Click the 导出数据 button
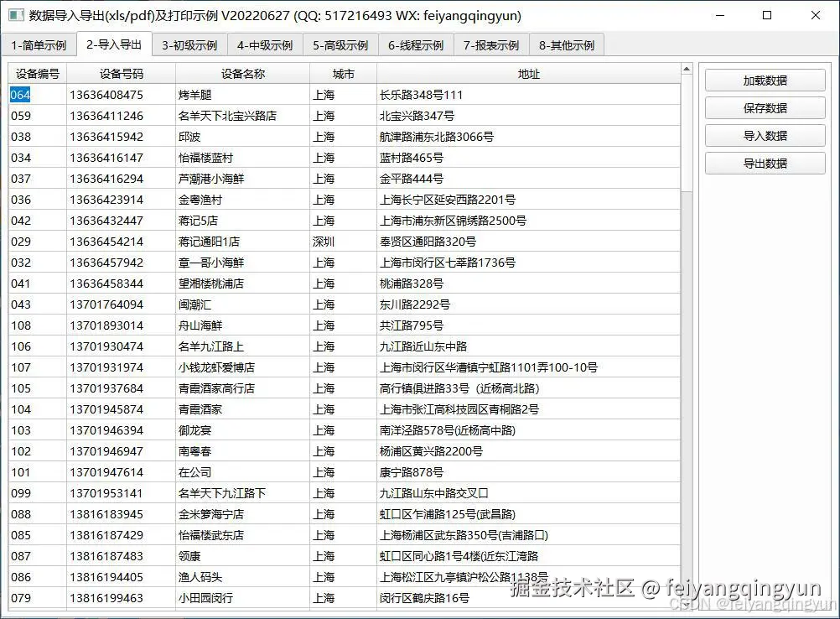Image resolution: width=840 pixels, height=619 pixels. coord(764,163)
